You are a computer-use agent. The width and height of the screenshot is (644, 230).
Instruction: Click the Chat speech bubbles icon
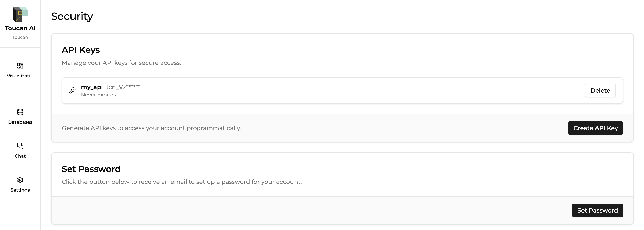pos(20,146)
